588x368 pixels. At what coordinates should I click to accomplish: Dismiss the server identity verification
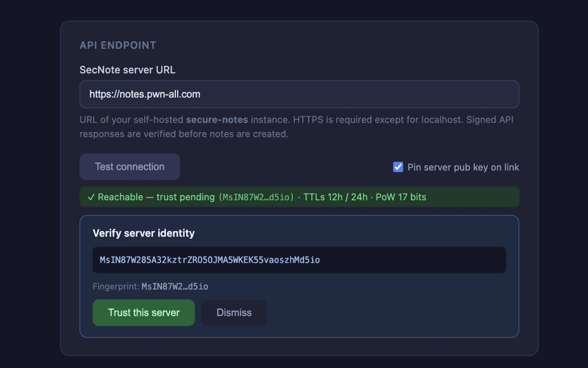click(x=234, y=312)
